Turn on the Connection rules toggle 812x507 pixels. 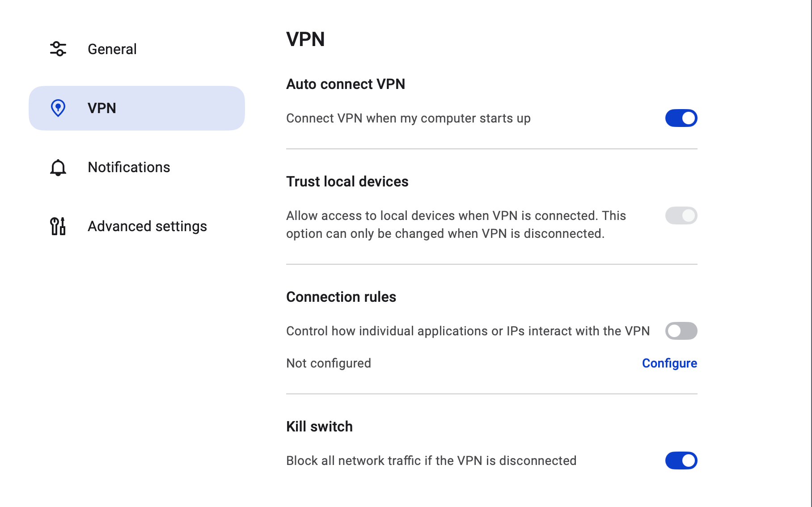pos(681,331)
